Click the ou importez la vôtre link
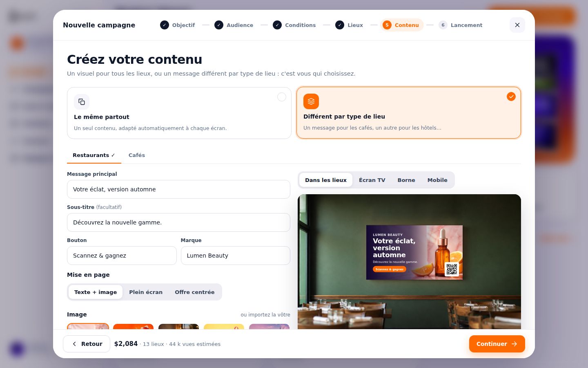The height and width of the screenshot is (368, 588). pos(265,315)
